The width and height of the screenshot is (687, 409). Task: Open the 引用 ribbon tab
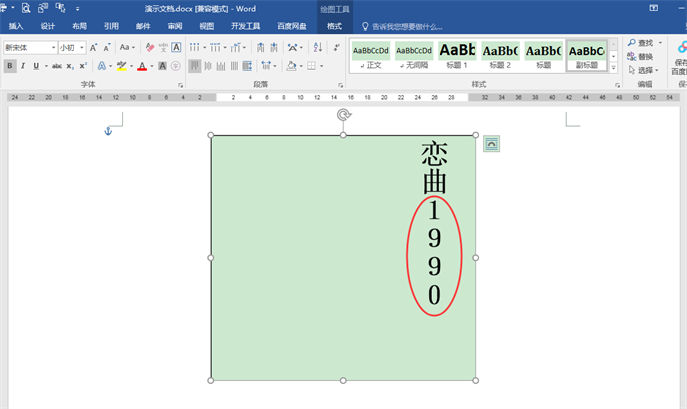pos(111,26)
